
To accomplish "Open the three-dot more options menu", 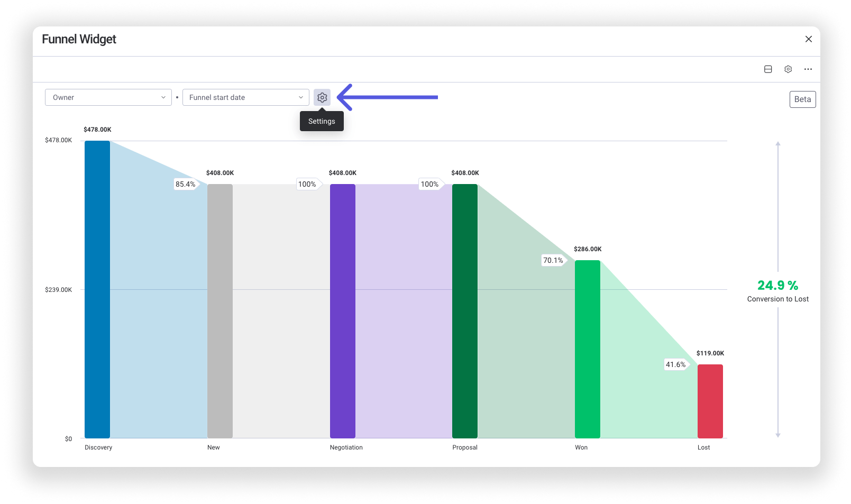I will click(808, 69).
